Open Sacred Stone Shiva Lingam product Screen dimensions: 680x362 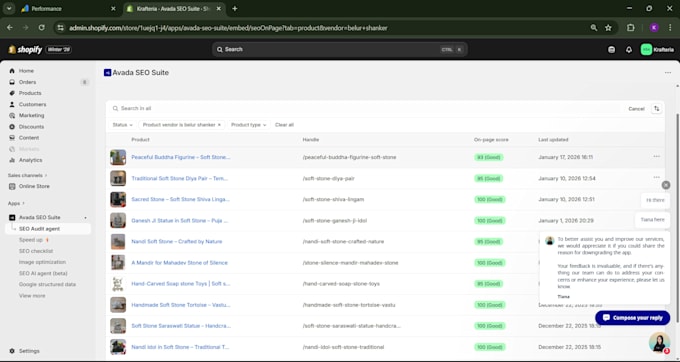pyautogui.click(x=180, y=199)
